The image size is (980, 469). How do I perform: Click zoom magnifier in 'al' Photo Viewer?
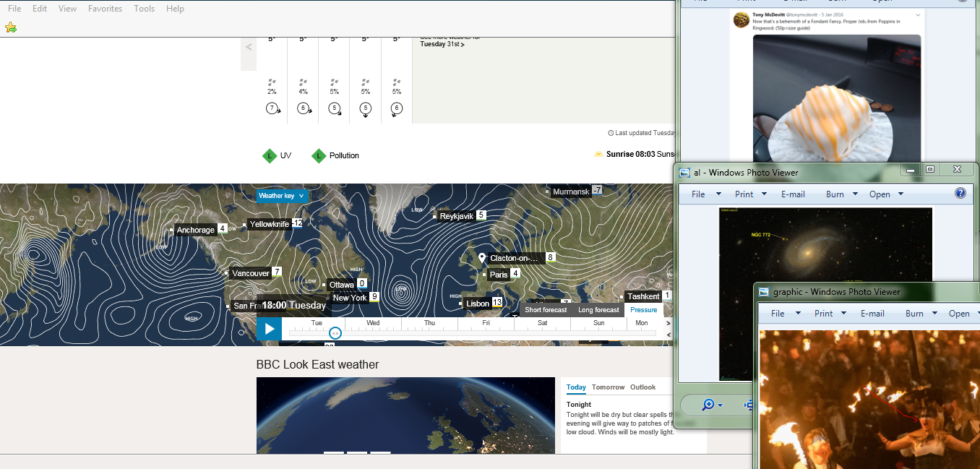[x=708, y=405]
